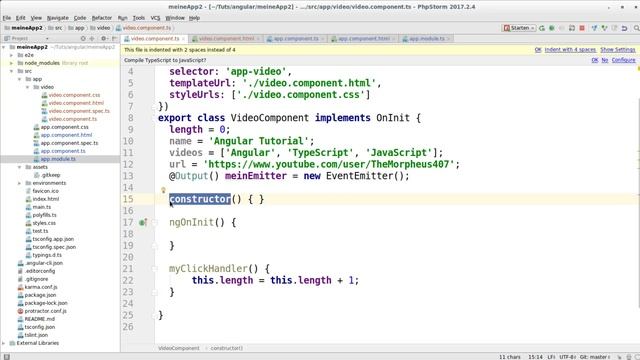Screen dimensions: 640x360
Task: Open the Starten run configuration dropdown
Action: point(519,28)
